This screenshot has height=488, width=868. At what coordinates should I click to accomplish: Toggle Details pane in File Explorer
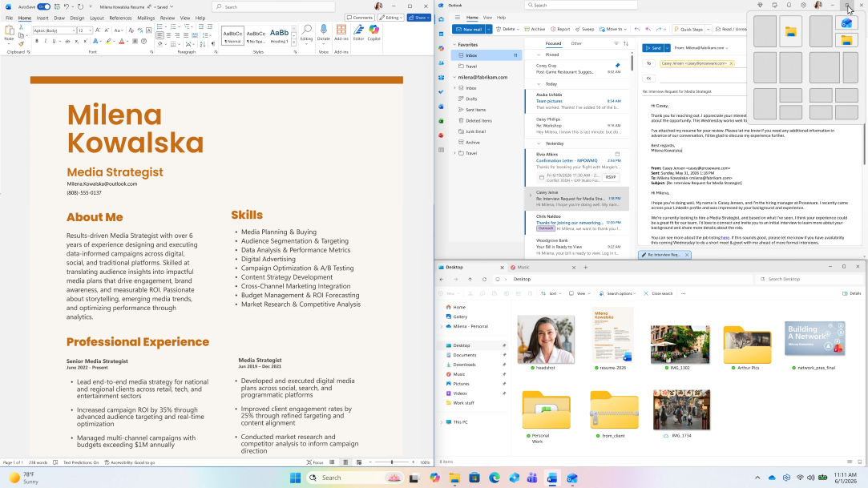pos(852,294)
